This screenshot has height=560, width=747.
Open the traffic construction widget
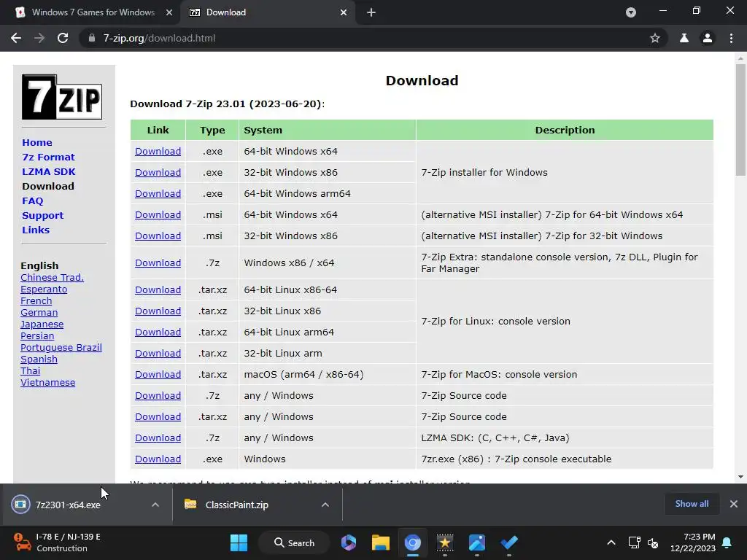tap(57, 542)
